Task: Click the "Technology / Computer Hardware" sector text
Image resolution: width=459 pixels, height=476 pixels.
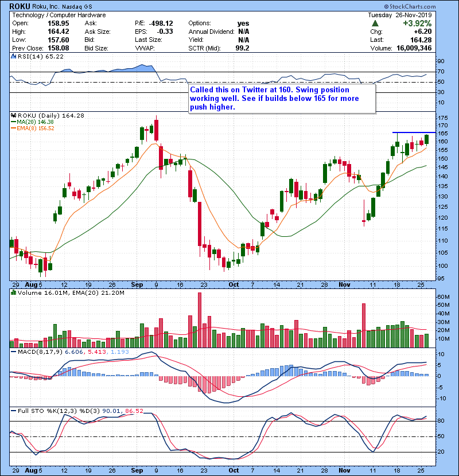Action: click(59, 15)
